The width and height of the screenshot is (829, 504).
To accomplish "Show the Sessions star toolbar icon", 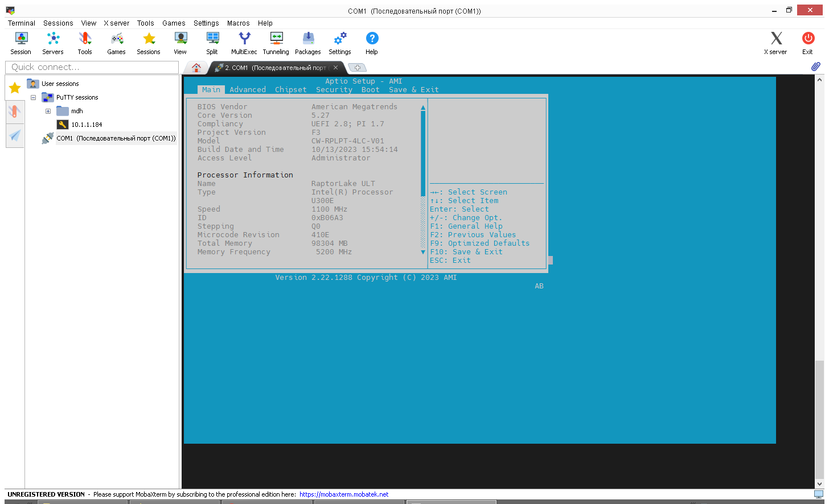I will [x=149, y=43].
